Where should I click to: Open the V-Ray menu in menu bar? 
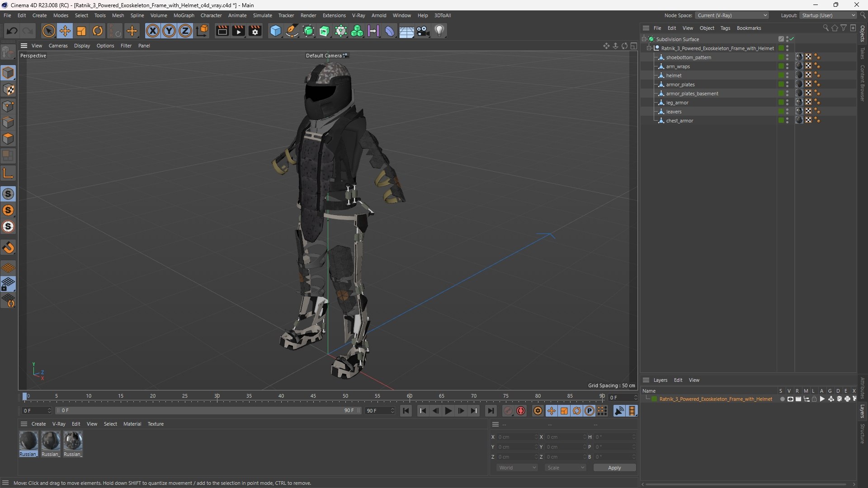(359, 15)
